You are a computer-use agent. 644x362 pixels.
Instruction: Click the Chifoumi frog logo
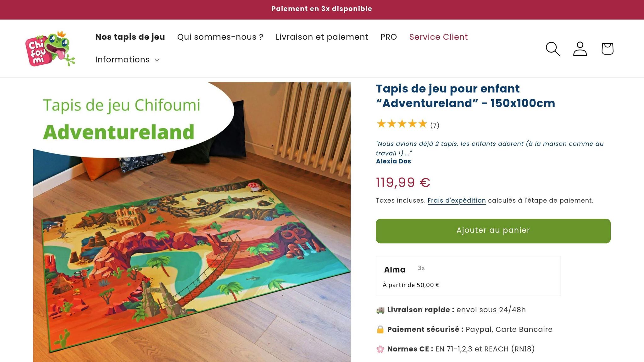[x=50, y=49]
